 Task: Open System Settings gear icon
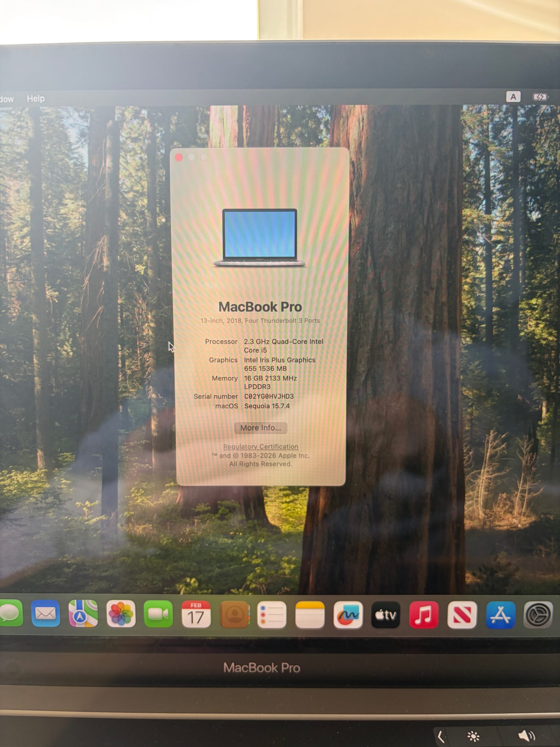pyautogui.click(x=538, y=615)
